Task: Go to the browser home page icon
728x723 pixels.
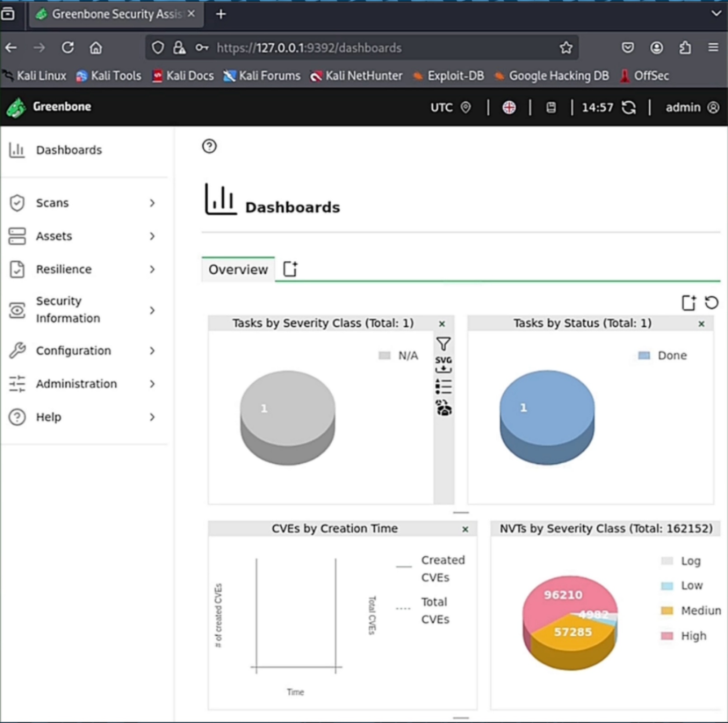Action: tap(95, 47)
